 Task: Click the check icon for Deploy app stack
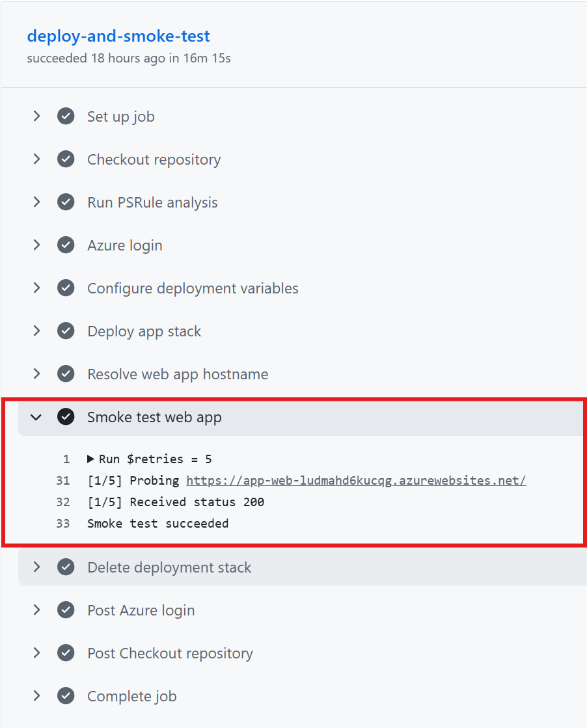[x=66, y=331]
